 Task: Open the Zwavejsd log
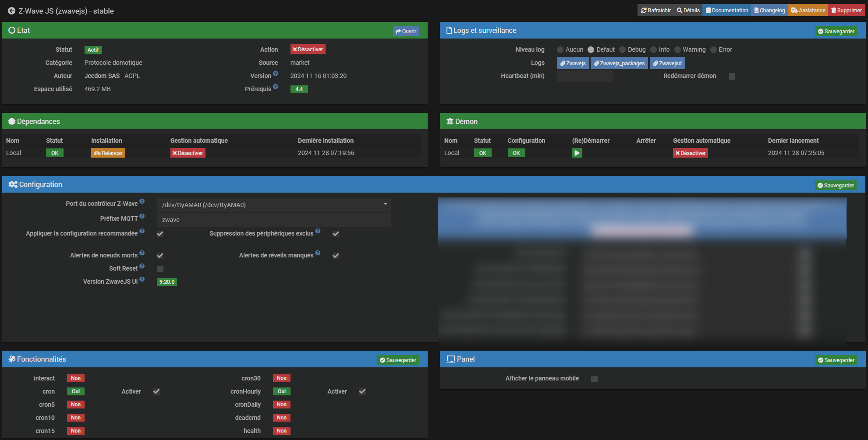[x=667, y=63]
